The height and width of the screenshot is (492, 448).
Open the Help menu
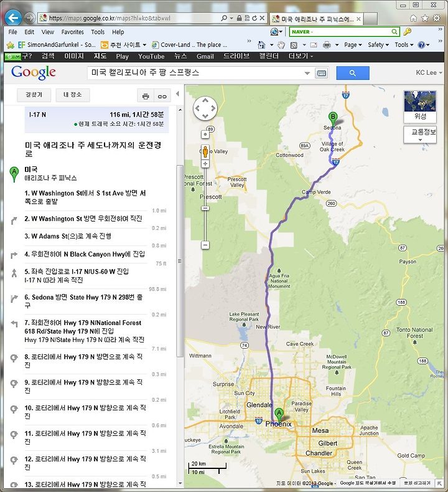[x=118, y=32]
